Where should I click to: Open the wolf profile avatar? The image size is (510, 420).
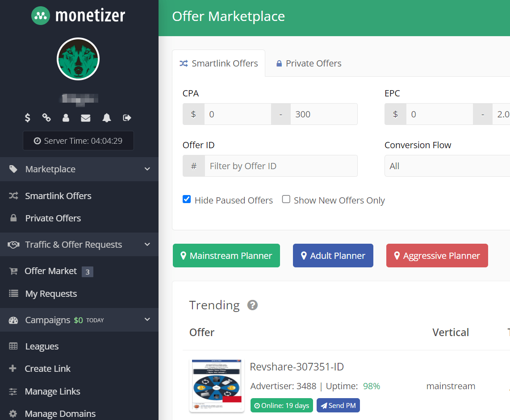(78, 59)
